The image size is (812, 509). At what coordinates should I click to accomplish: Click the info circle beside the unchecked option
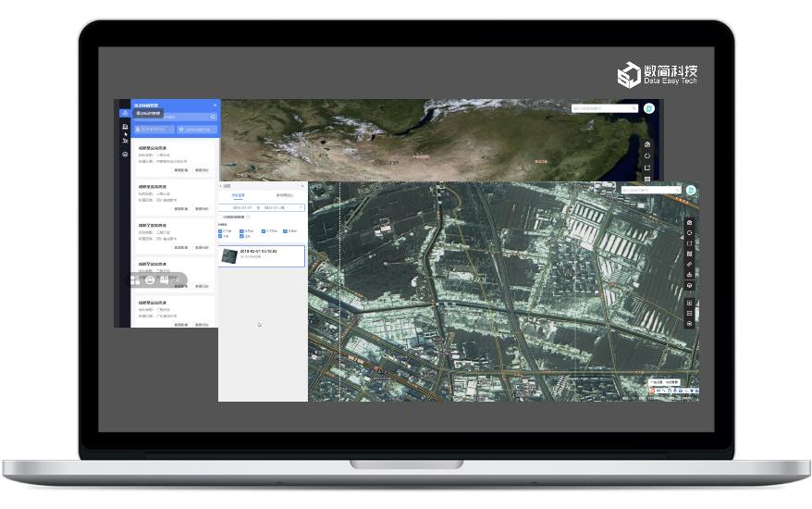pyautogui.click(x=248, y=217)
